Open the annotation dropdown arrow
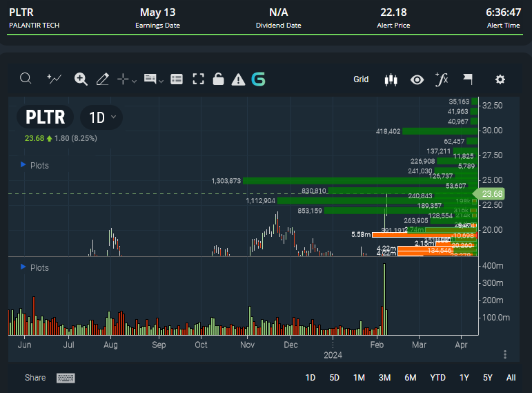Viewport: 532px width, 393px height. click(161, 82)
